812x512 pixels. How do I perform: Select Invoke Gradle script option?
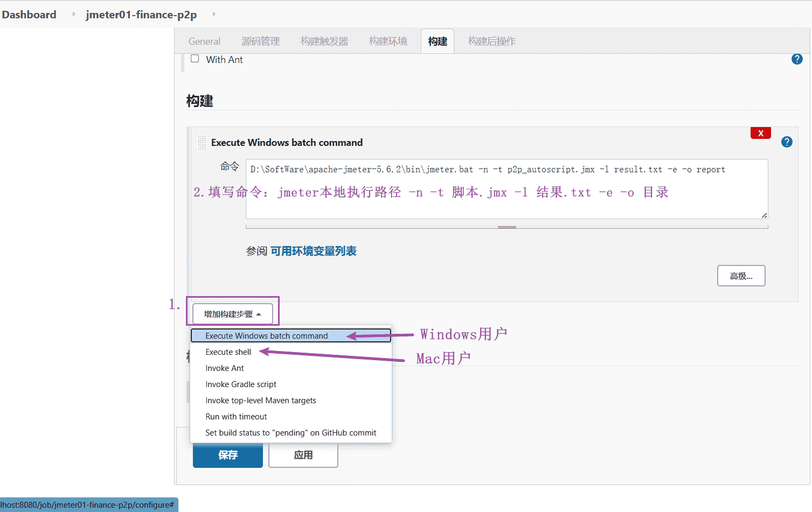pyautogui.click(x=240, y=384)
